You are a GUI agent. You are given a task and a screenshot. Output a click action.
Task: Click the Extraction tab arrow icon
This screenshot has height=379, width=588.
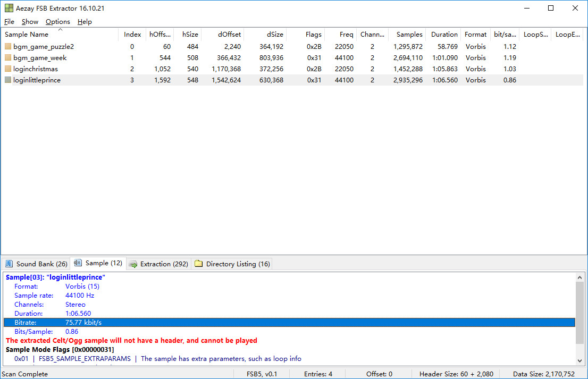133,264
